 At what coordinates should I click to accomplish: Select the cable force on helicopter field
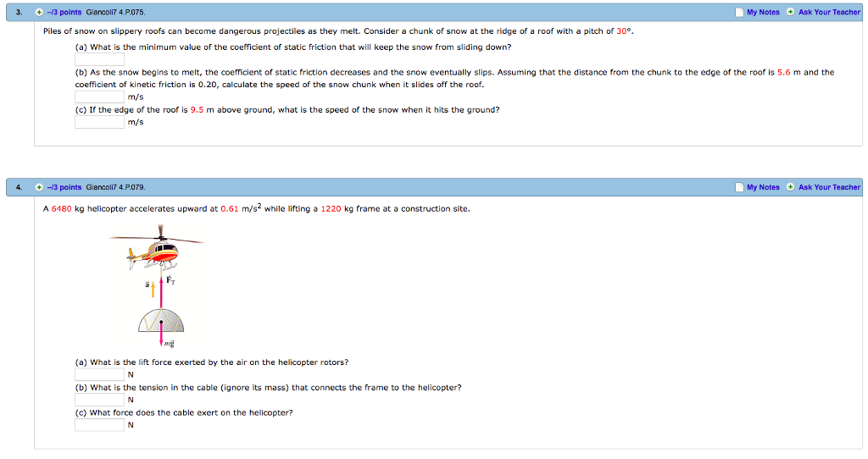[x=100, y=425]
